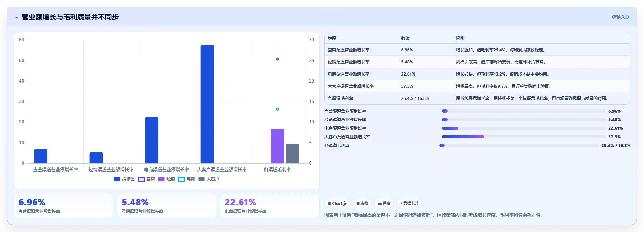Toggle the 电商 legend swatch
The height and width of the screenshot is (232, 644).
click(181, 179)
